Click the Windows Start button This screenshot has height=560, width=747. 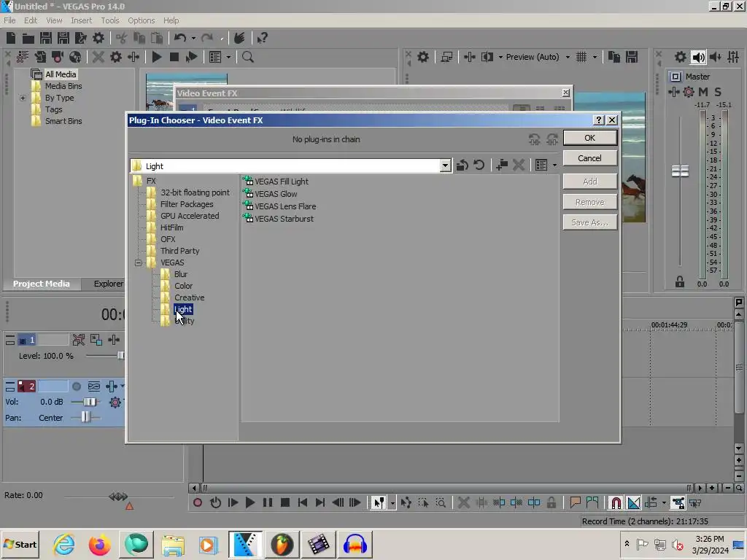tap(20, 544)
